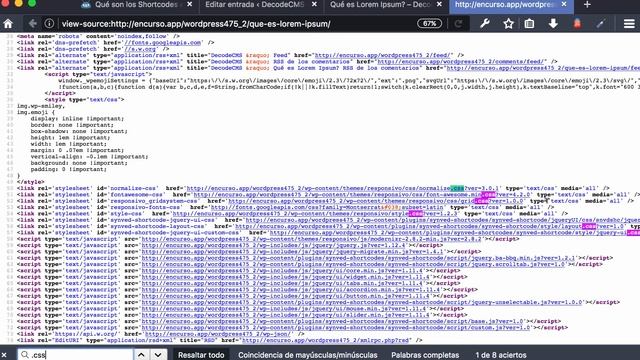Click the '1 de 8 aciertos' match count
The image size is (640, 360).
coord(500,355)
